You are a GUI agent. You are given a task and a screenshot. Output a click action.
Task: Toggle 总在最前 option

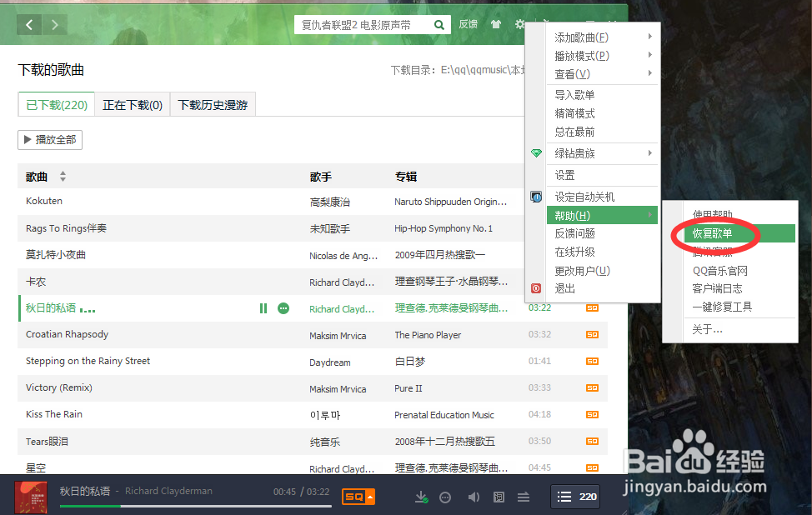click(602, 132)
